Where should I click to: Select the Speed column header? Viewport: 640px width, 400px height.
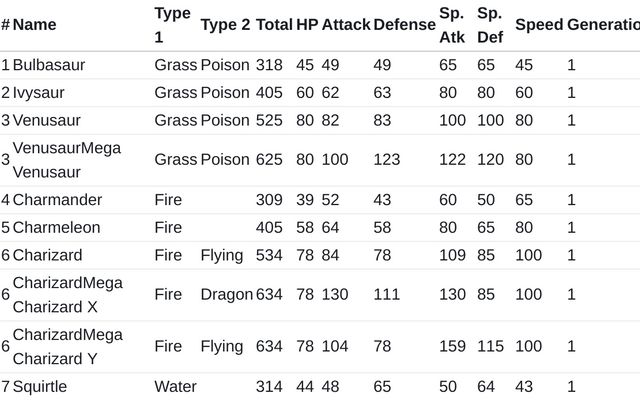tap(539, 24)
